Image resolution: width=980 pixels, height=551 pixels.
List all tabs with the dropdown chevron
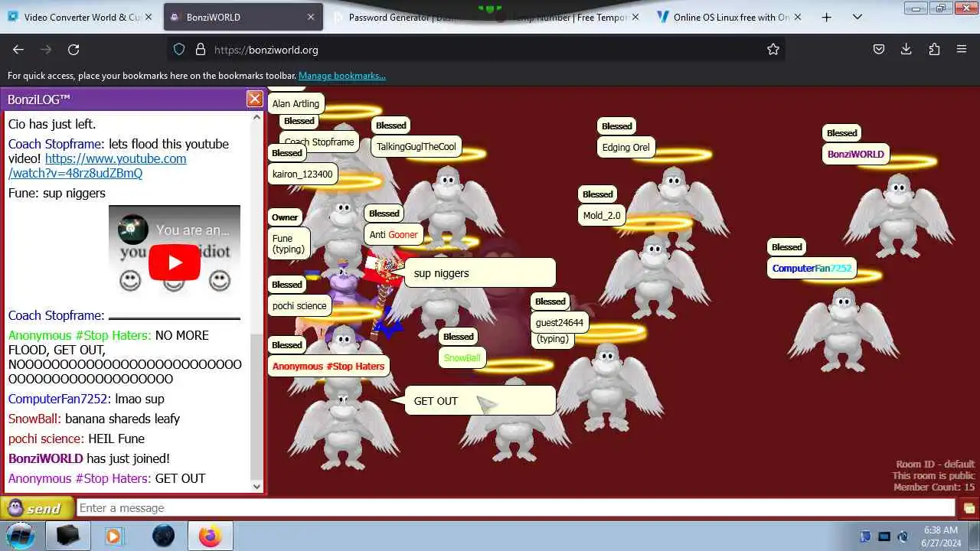coord(857,17)
